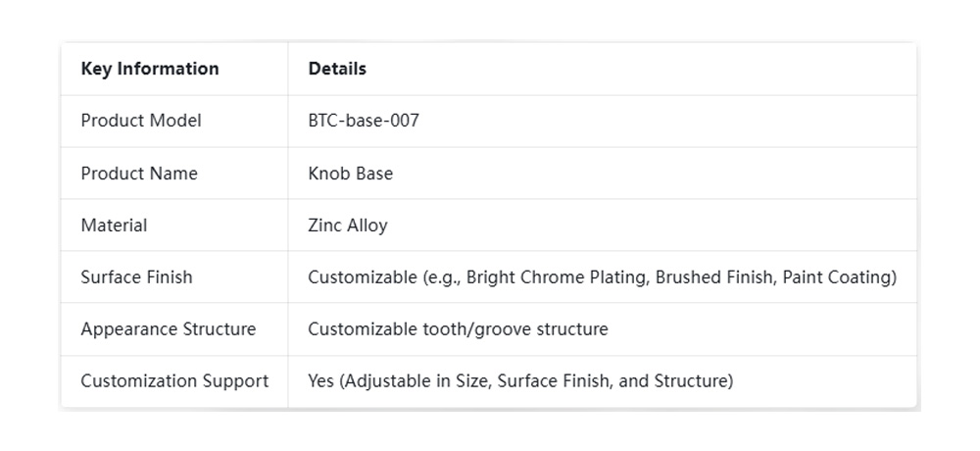Click the "Key Information" column header

(150, 69)
